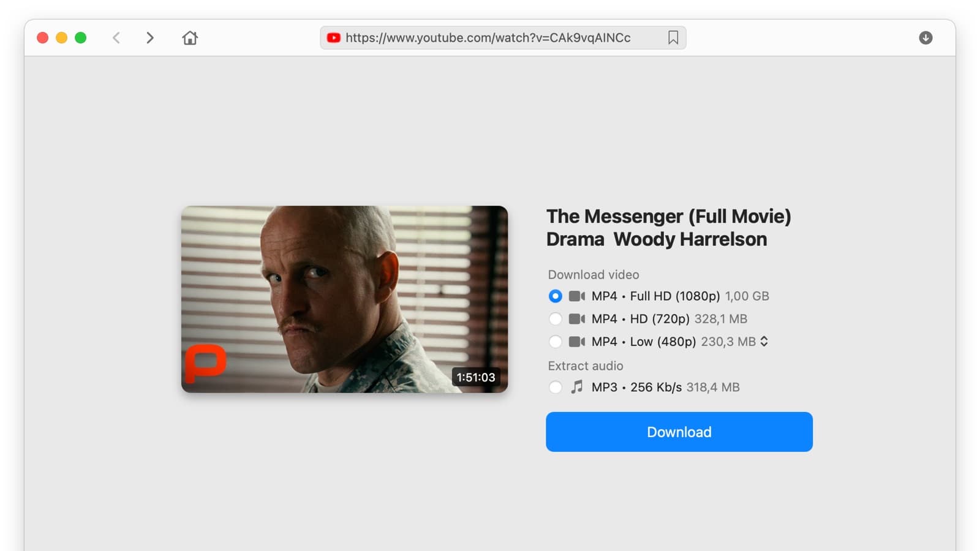
Task: Click the 318,4 MB file size
Action: [713, 387]
